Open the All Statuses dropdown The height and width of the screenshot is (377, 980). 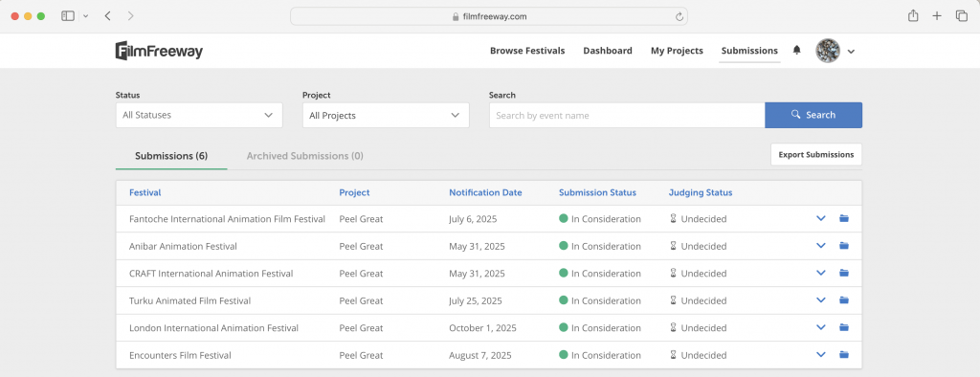[x=199, y=115]
